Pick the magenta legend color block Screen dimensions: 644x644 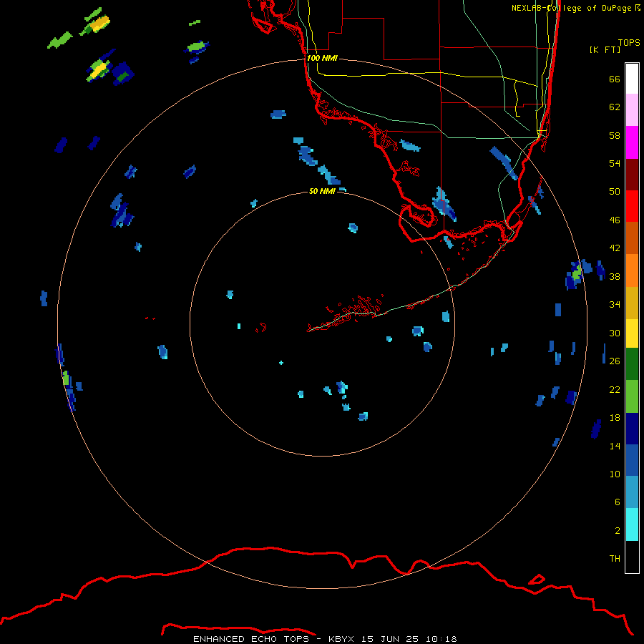[x=632, y=142]
